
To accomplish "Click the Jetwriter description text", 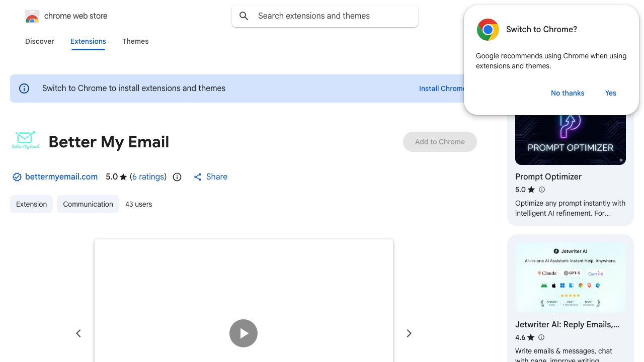I will [564, 355].
